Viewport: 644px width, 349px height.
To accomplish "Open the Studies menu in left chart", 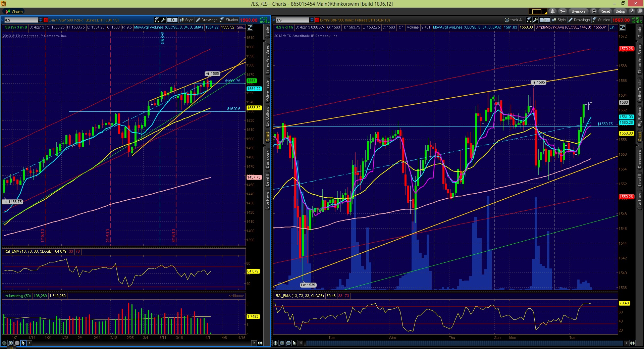I will pos(229,20).
